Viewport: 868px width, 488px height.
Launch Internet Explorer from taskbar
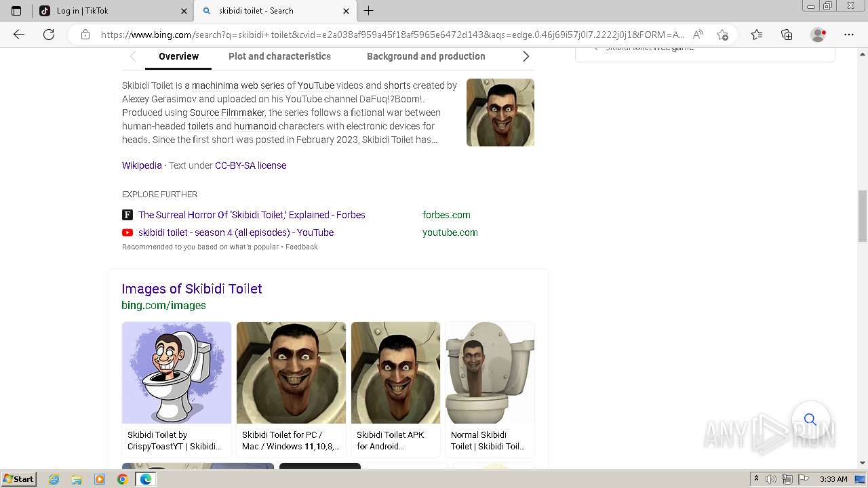[x=54, y=479]
